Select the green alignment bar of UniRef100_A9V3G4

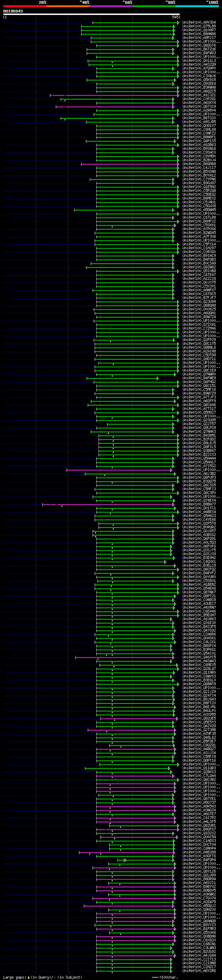click(x=136, y=23)
